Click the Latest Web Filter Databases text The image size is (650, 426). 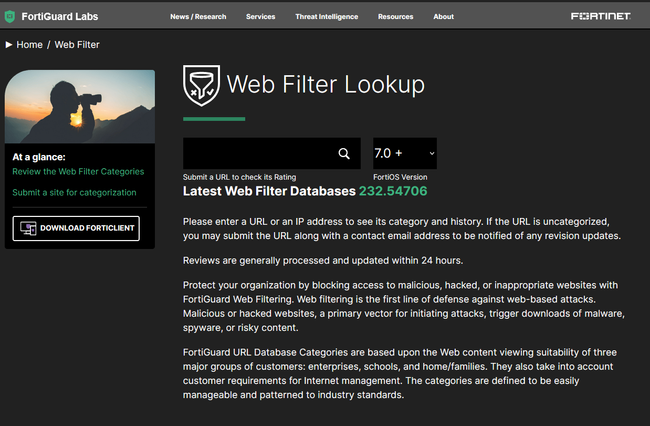269,191
